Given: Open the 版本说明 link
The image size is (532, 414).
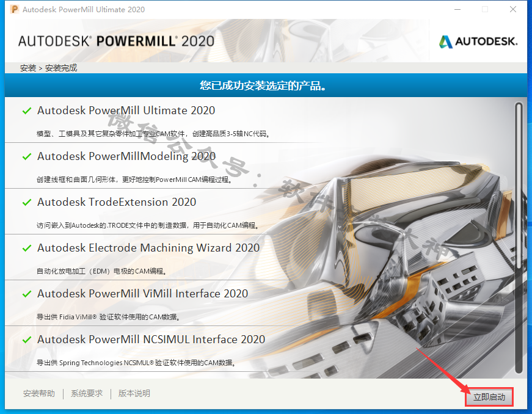Looking at the screenshot, I should [134, 393].
